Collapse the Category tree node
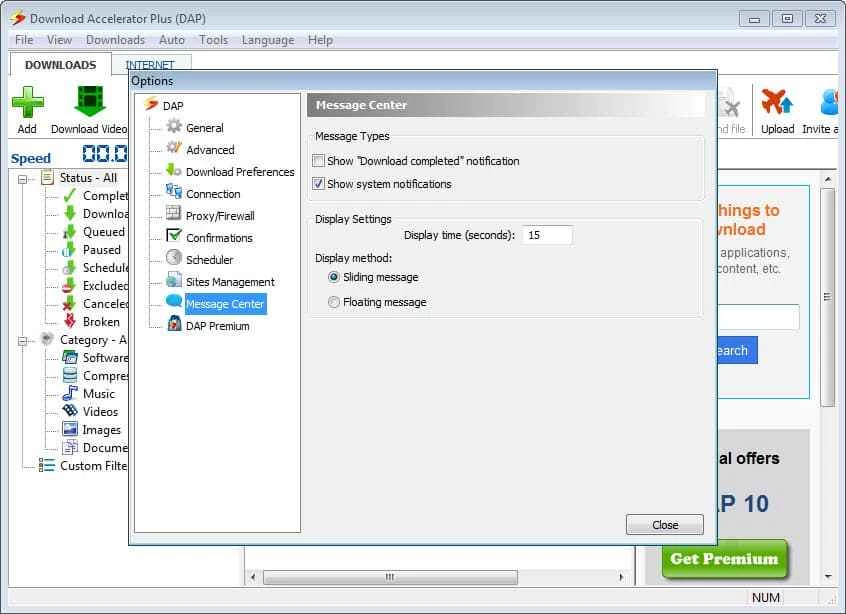 click(23, 340)
